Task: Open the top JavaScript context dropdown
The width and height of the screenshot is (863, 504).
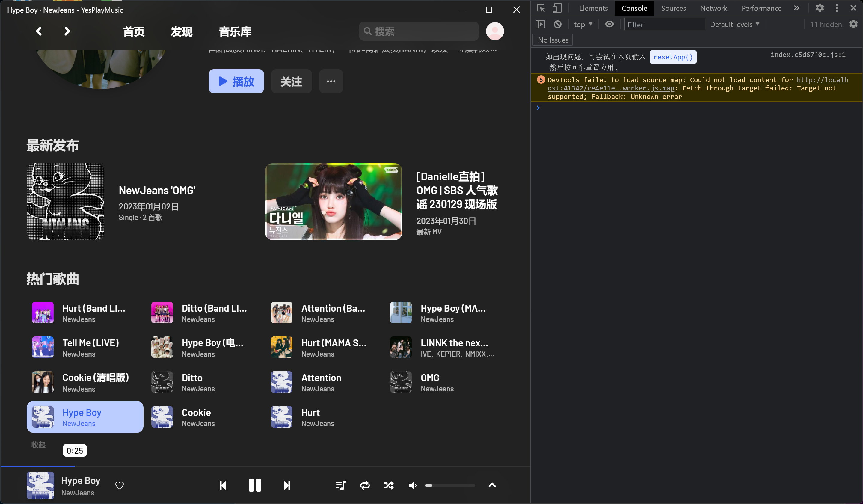Action: [x=583, y=24]
